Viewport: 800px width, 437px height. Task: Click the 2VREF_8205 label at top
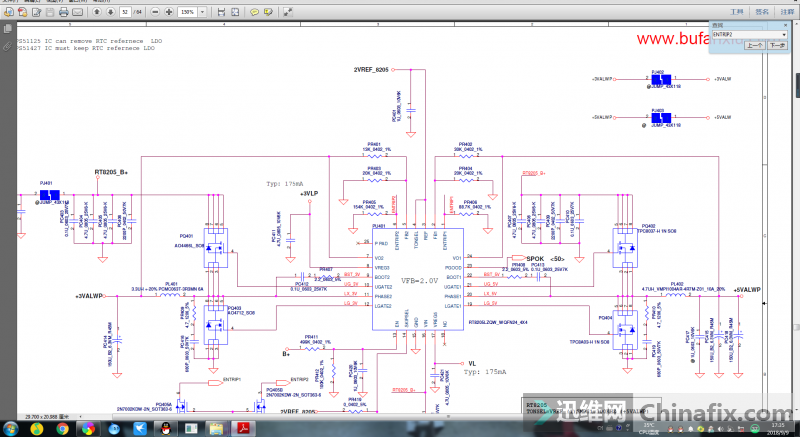click(371, 69)
